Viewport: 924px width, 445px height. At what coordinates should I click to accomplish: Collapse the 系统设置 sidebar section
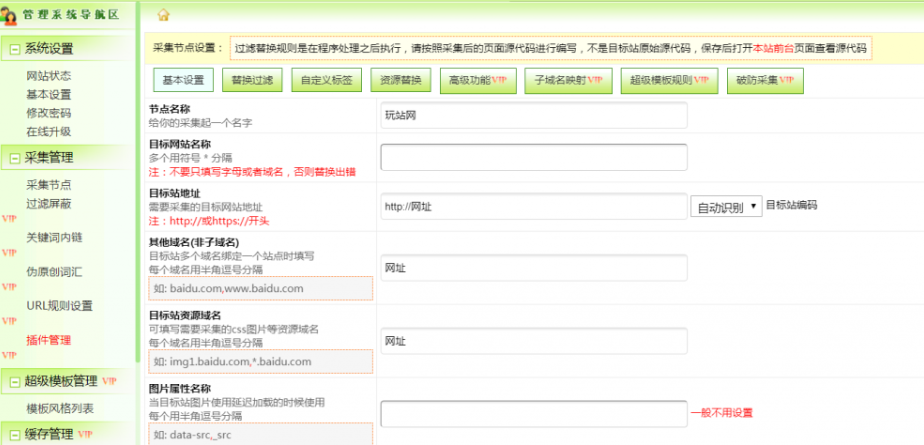coord(14,49)
